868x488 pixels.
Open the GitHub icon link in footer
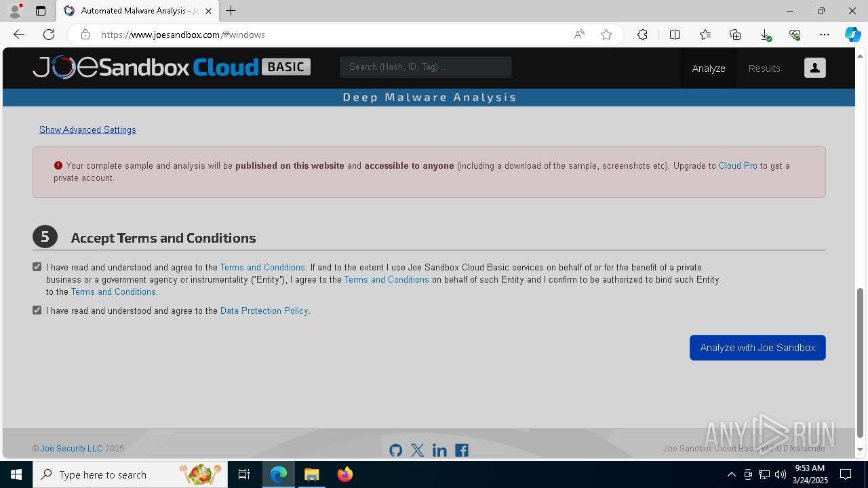[396, 450]
